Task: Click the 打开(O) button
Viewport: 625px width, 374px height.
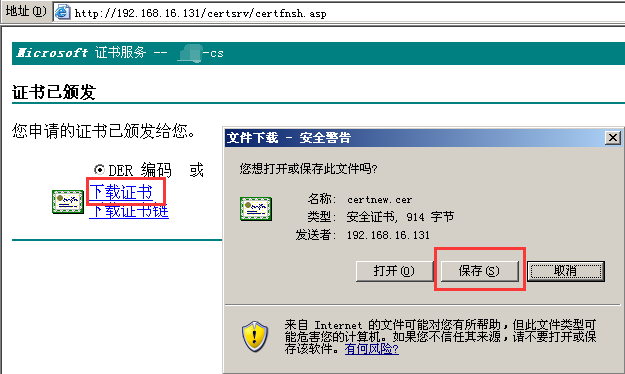Action: (395, 271)
